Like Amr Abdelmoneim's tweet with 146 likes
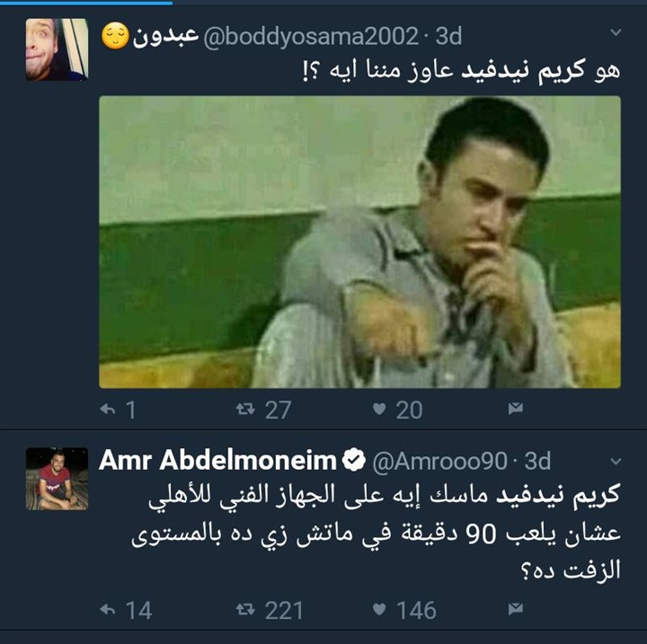The height and width of the screenshot is (644, 647). [x=379, y=609]
